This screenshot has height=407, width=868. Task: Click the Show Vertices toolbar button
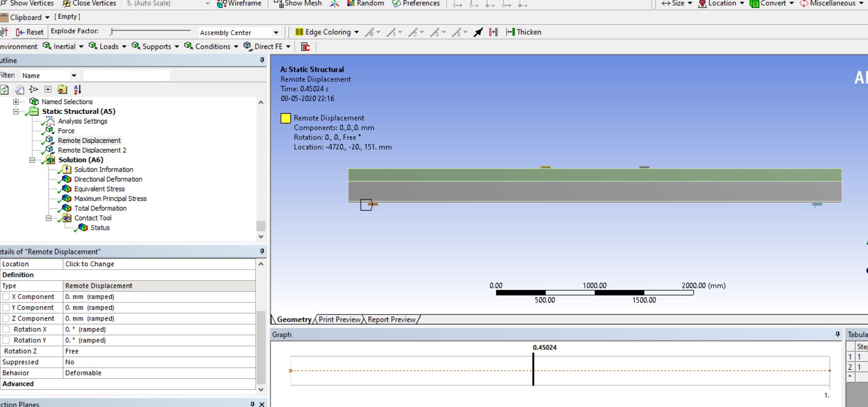(27, 3)
